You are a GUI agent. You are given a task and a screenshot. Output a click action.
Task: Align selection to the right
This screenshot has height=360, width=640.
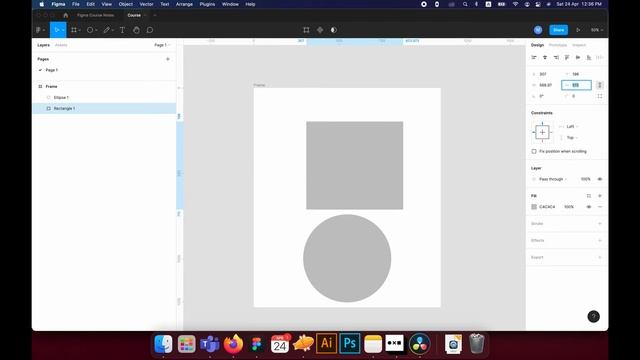point(556,58)
